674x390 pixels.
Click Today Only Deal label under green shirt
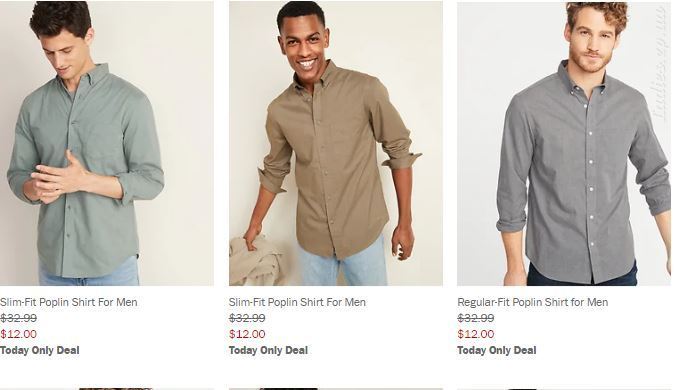[40, 350]
